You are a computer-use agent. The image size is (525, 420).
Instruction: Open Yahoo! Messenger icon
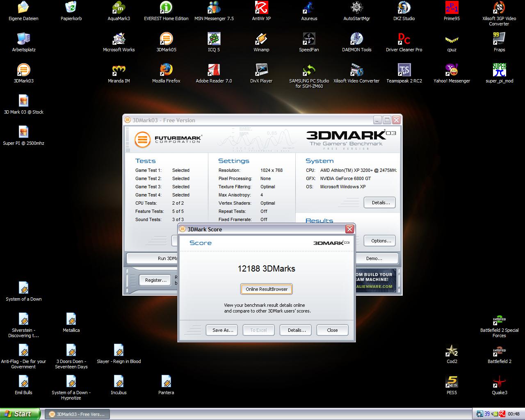pyautogui.click(x=452, y=73)
